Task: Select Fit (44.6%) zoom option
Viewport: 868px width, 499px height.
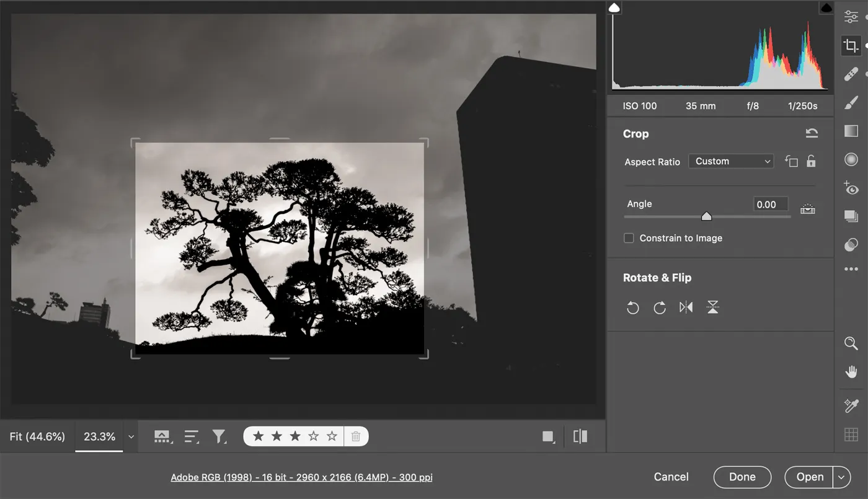Action: pos(37,436)
